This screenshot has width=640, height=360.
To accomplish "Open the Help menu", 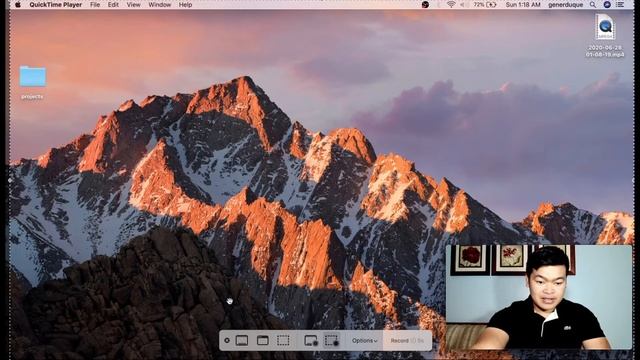I will (x=185, y=5).
